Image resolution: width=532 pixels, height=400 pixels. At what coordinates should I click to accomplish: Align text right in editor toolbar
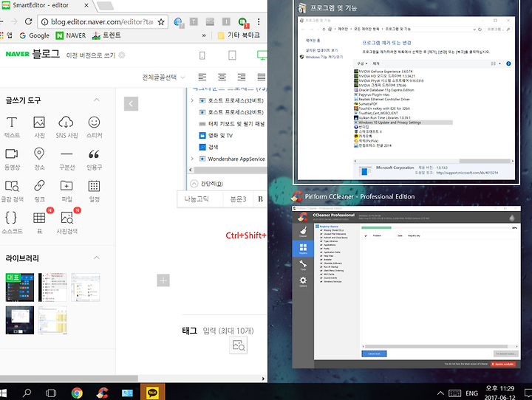tap(242, 77)
